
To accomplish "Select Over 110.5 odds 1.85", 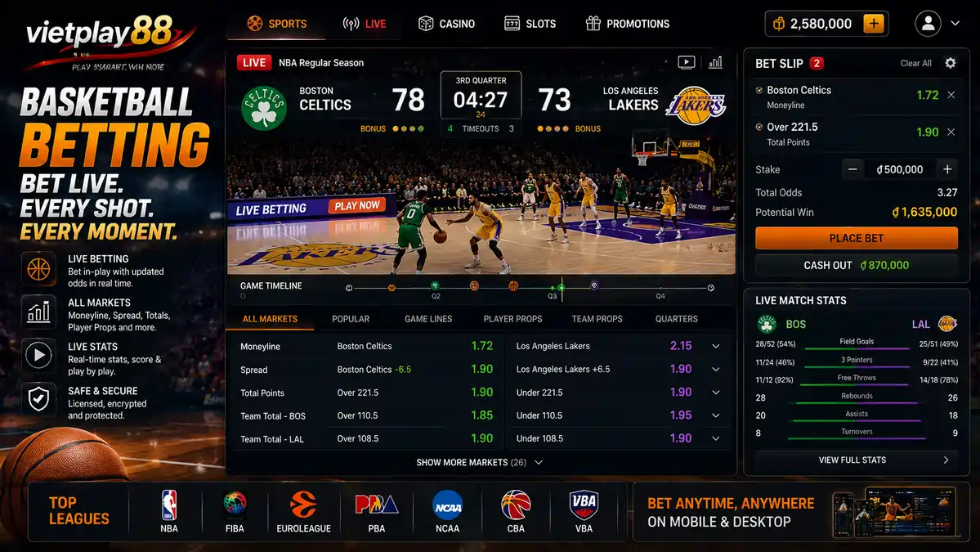I will (x=482, y=415).
